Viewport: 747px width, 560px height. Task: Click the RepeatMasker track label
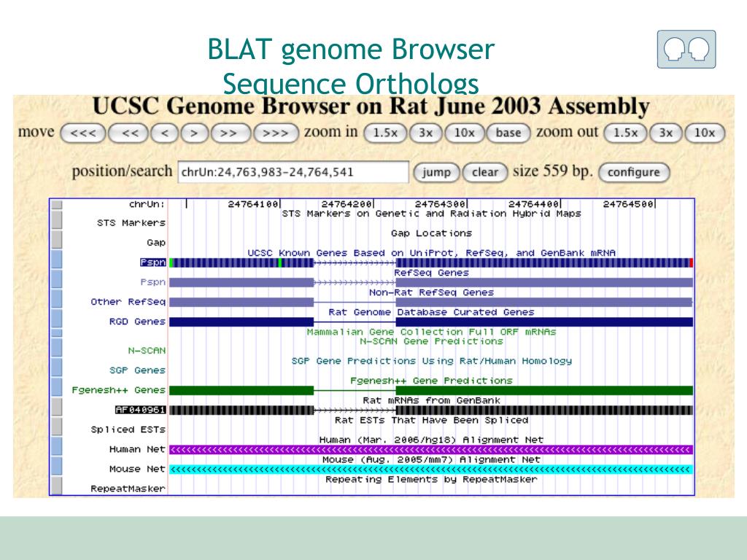128,489
